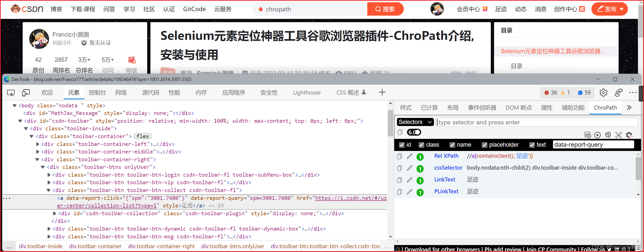Copy the cssSelector value
Image resolution: width=644 pixels, height=252 pixels.
coord(399,168)
